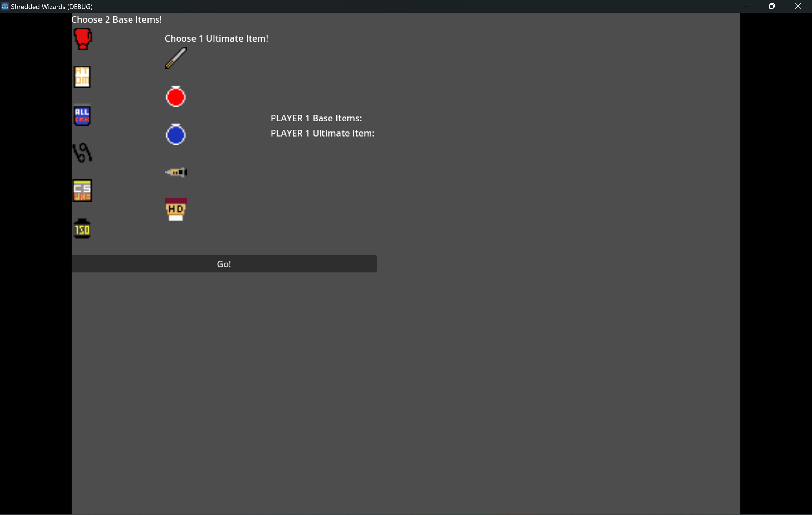Screen dimensions: 812x515
Task: Click the 'PLAYER 1 Base Items:' label
Action: (x=316, y=118)
